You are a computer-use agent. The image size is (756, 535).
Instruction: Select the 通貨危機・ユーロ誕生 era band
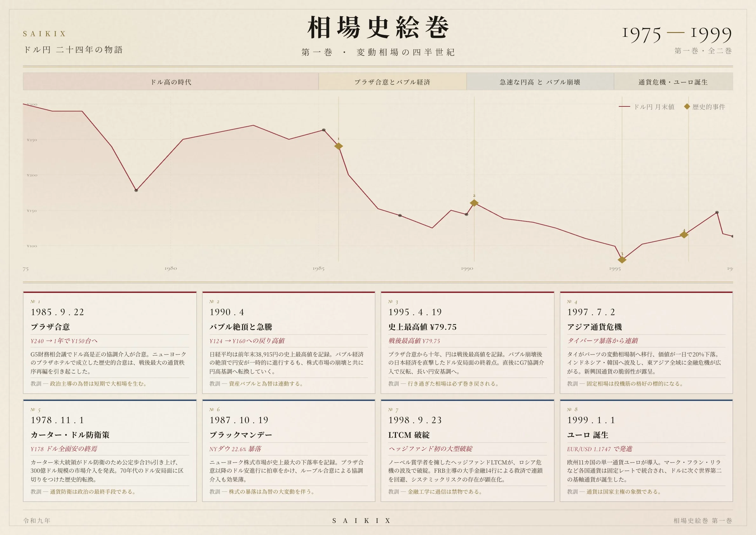pyautogui.click(x=673, y=82)
